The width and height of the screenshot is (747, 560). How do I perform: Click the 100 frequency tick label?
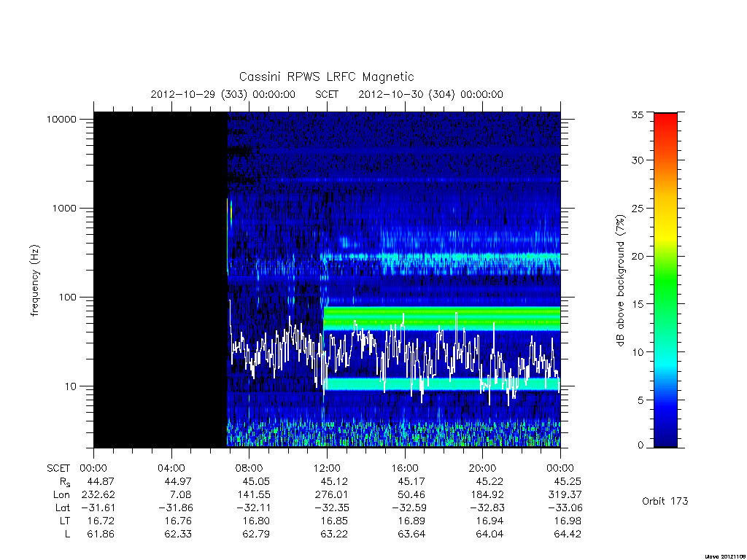tap(67, 297)
